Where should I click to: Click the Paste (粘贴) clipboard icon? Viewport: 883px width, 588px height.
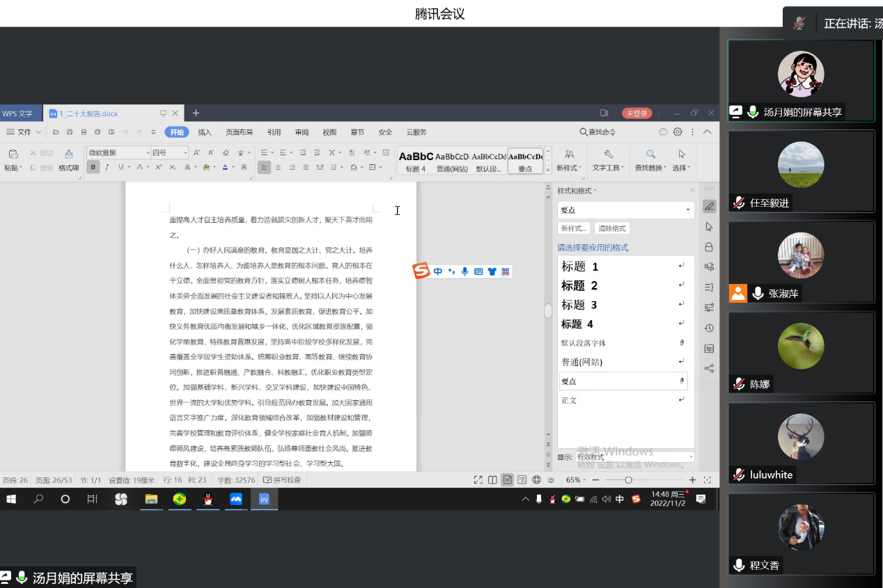(13, 154)
